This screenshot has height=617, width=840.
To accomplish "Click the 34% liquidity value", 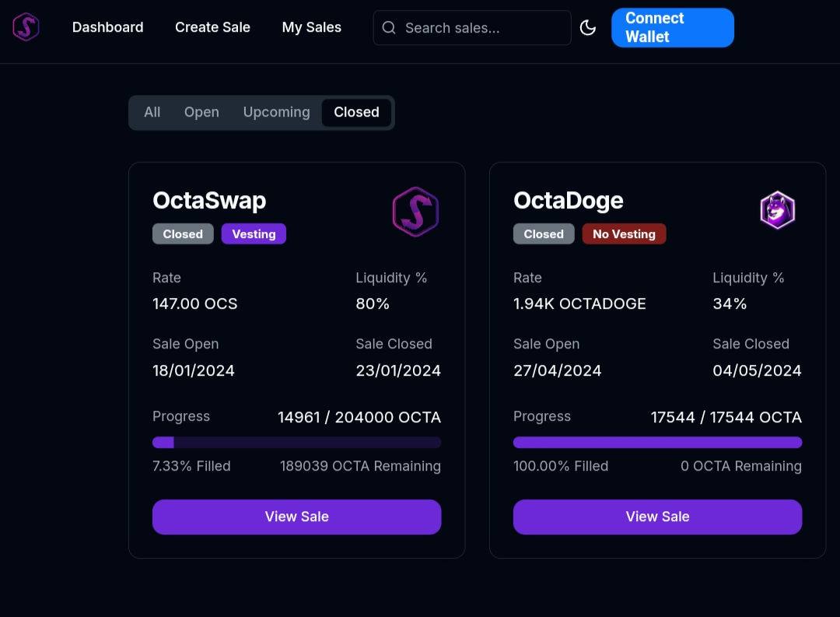I will click(730, 304).
